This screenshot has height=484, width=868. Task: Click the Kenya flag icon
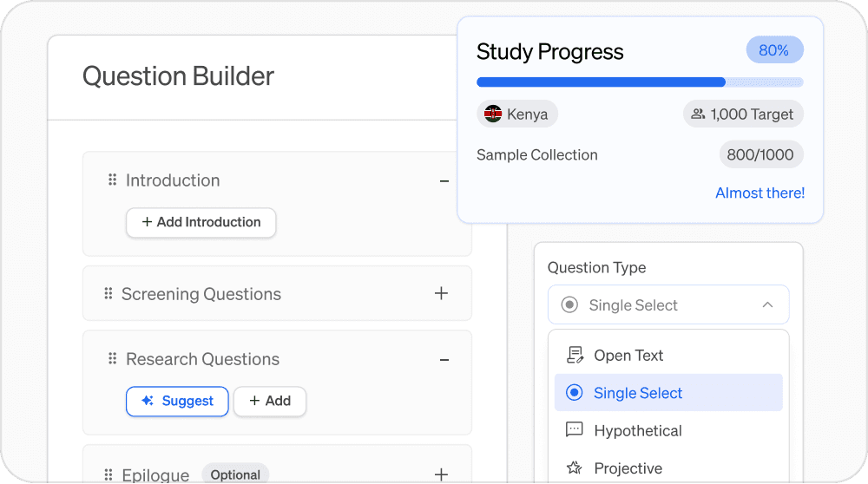coord(494,114)
